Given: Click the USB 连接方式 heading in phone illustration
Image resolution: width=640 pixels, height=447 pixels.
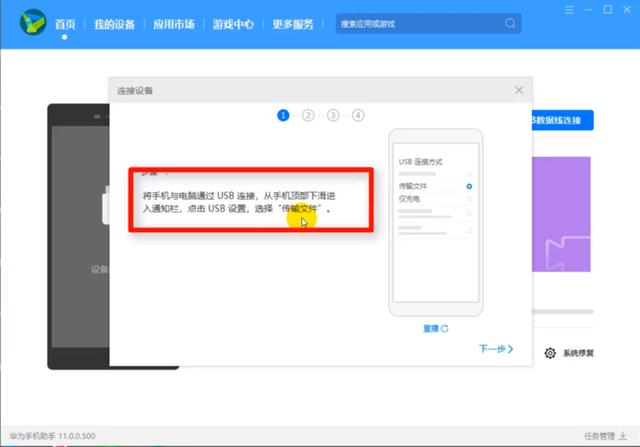Looking at the screenshot, I should [x=420, y=162].
